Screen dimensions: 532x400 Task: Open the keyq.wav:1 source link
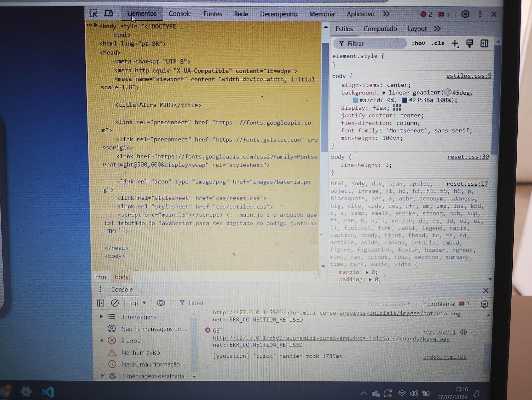coord(439,332)
